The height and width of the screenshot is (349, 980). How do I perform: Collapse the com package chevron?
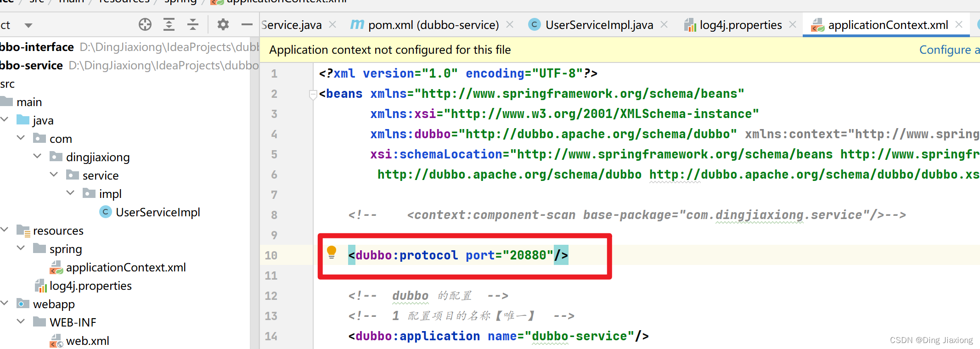(21, 138)
